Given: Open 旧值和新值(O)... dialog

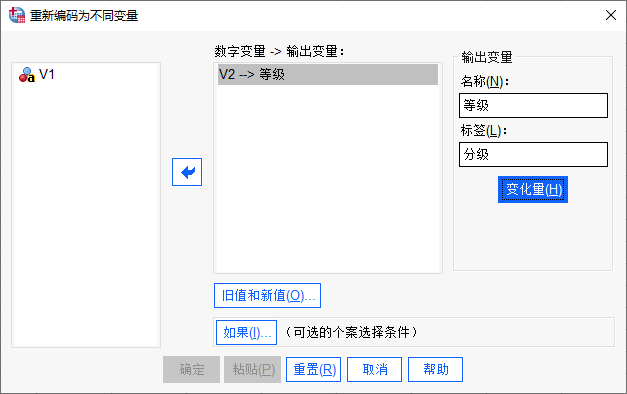Looking at the screenshot, I should (267, 296).
